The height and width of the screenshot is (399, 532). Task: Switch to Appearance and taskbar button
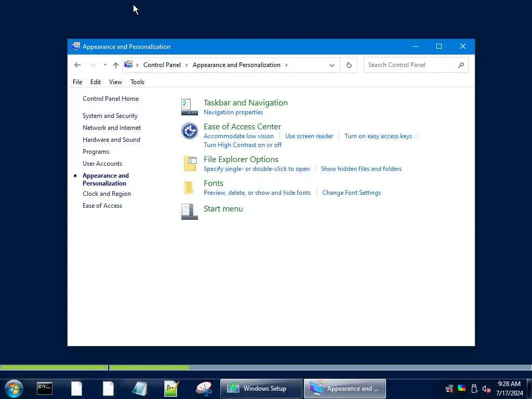pyautogui.click(x=345, y=389)
